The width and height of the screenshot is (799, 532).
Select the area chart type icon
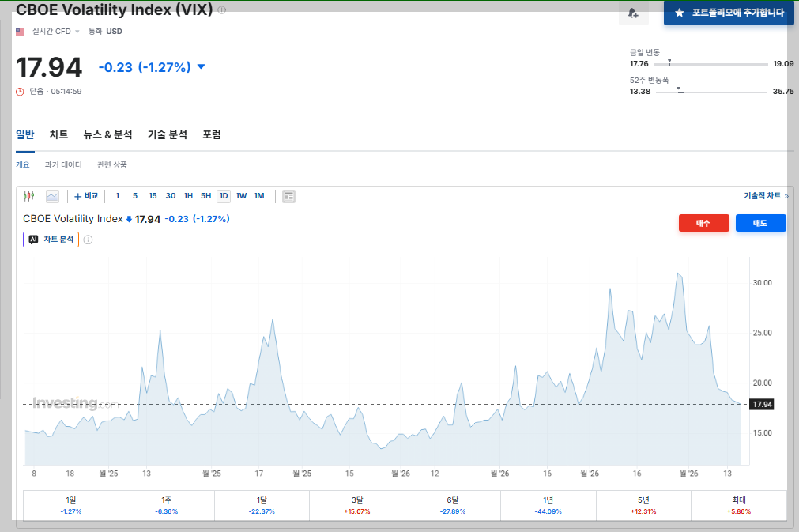tap(52, 196)
